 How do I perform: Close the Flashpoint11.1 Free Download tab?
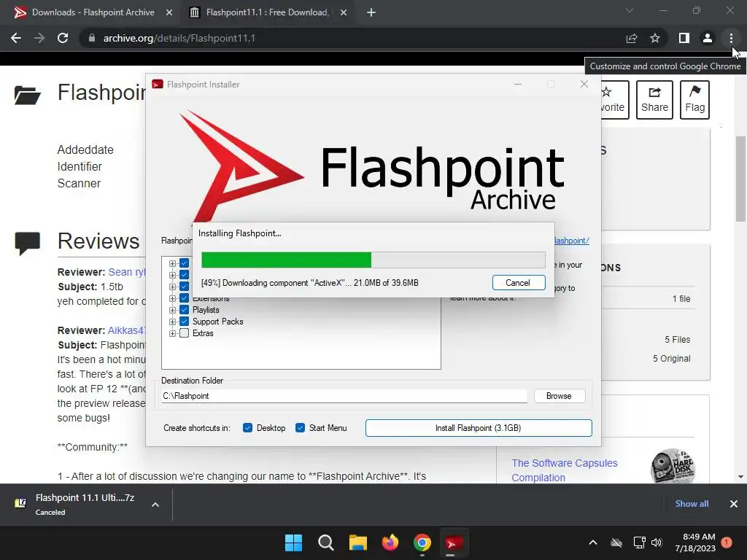tap(344, 12)
